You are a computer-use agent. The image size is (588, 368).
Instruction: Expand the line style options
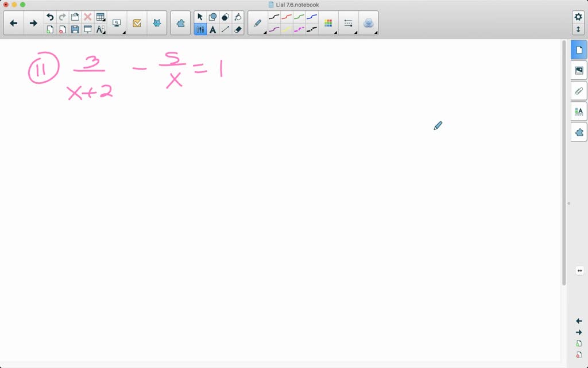click(x=349, y=23)
